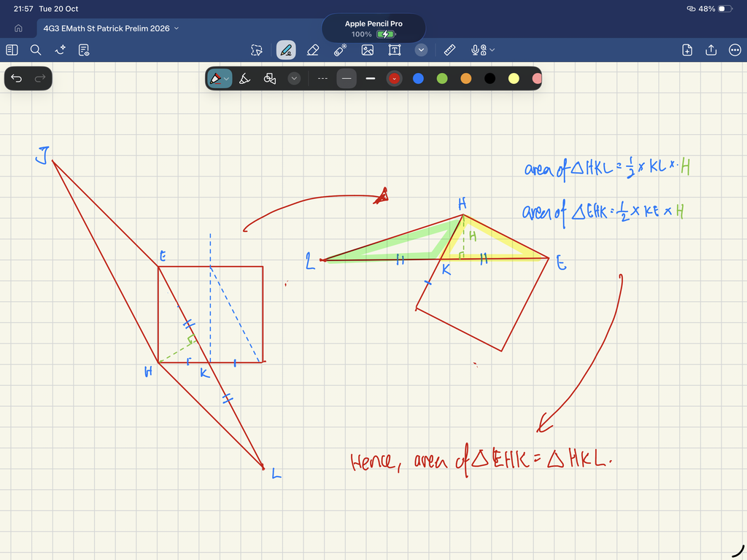Tap the Apple Pencil Pro battery popup
The height and width of the screenshot is (560, 747).
pyautogui.click(x=373, y=28)
